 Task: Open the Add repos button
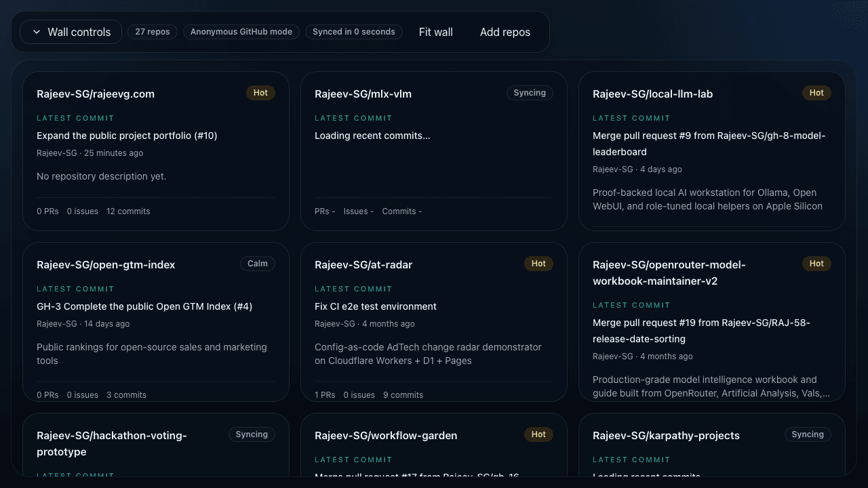click(x=505, y=32)
